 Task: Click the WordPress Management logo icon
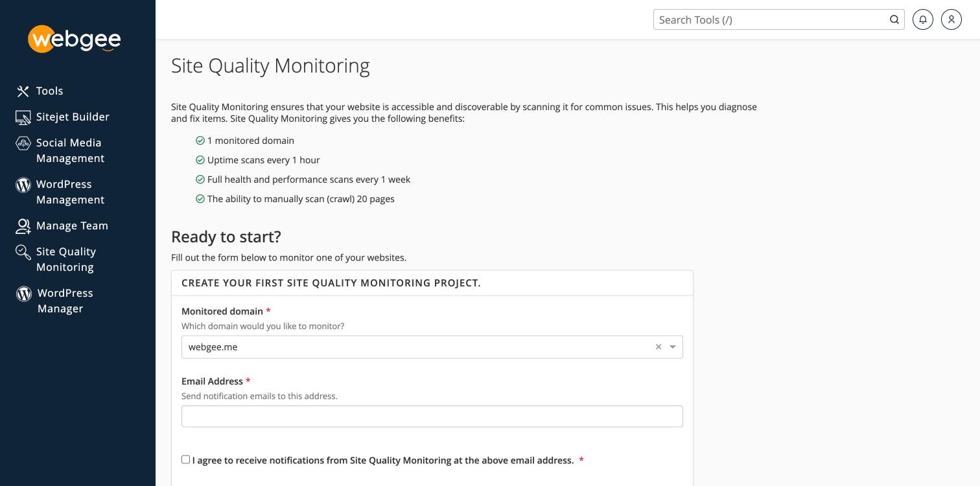[23, 185]
